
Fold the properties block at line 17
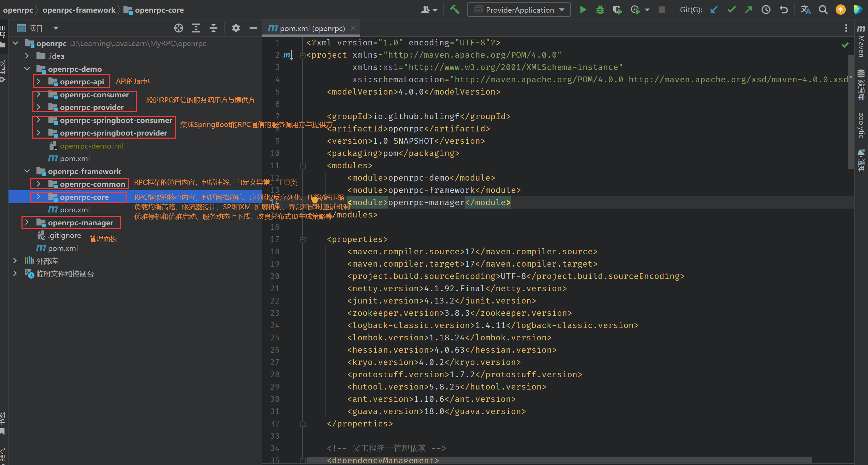click(x=303, y=240)
